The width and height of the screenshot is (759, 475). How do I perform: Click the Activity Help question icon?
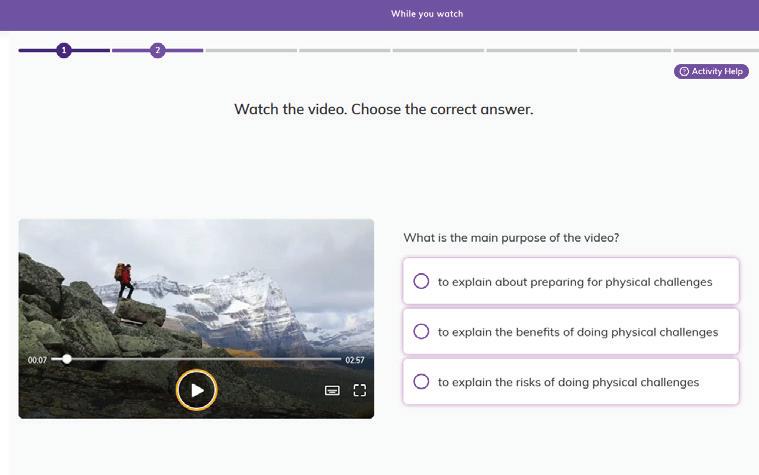pos(684,72)
